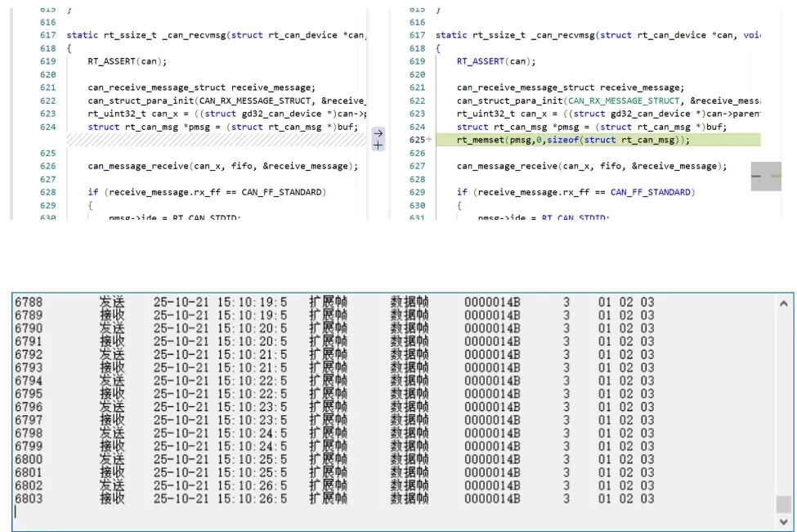Click line number 629 in right pane
Viewport: 797px width, 532px height.
[x=417, y=192]
